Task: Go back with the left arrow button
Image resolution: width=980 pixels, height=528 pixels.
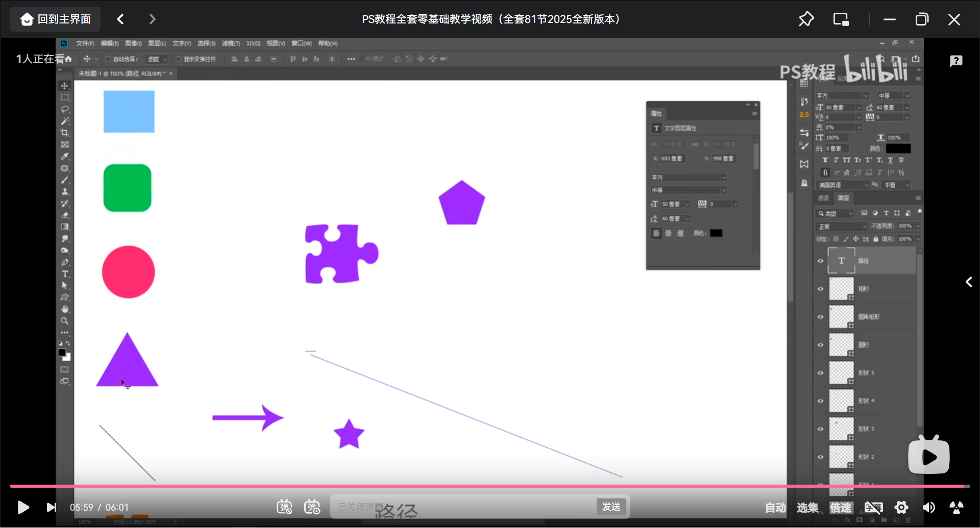Action: (120, 19)
